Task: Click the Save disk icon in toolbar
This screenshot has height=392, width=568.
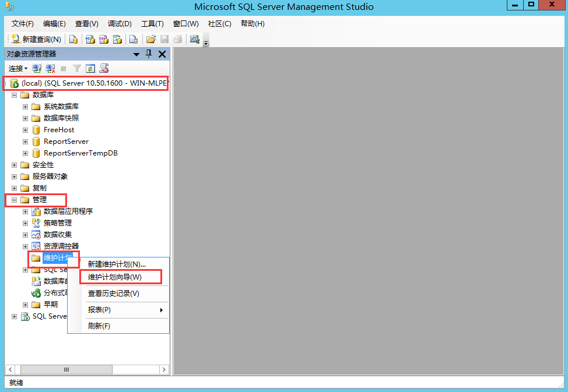Action: (x=164, y=39)
